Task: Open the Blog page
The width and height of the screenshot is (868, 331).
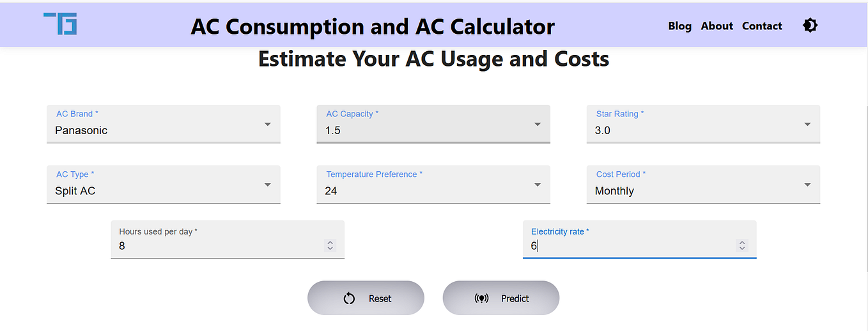Action: point(679,26)
